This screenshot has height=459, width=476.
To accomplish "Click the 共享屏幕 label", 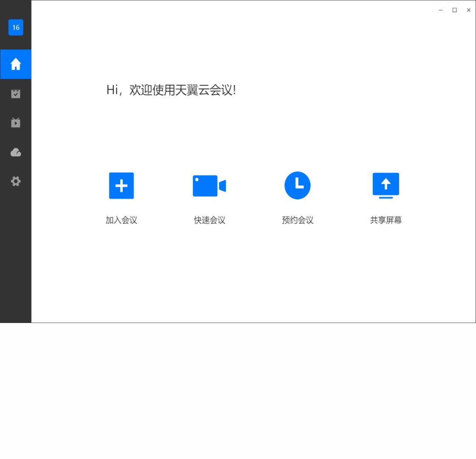I will [386, 220].
